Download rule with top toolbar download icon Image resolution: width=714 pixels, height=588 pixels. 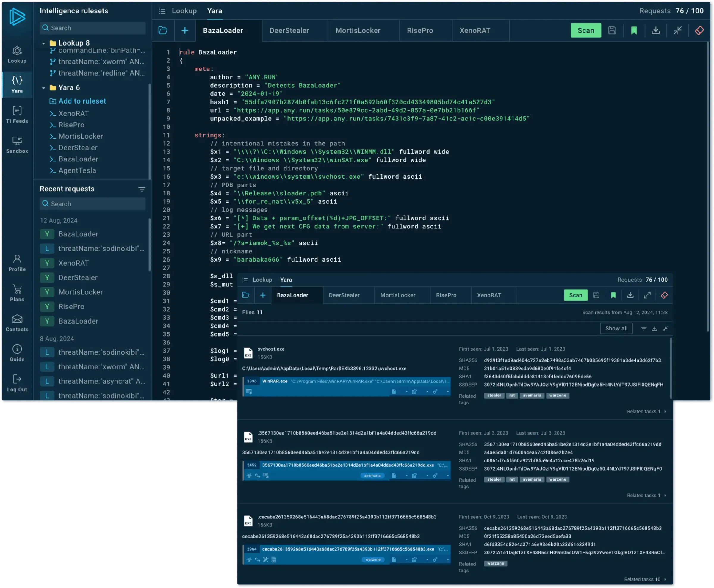[x=655, y=30]
